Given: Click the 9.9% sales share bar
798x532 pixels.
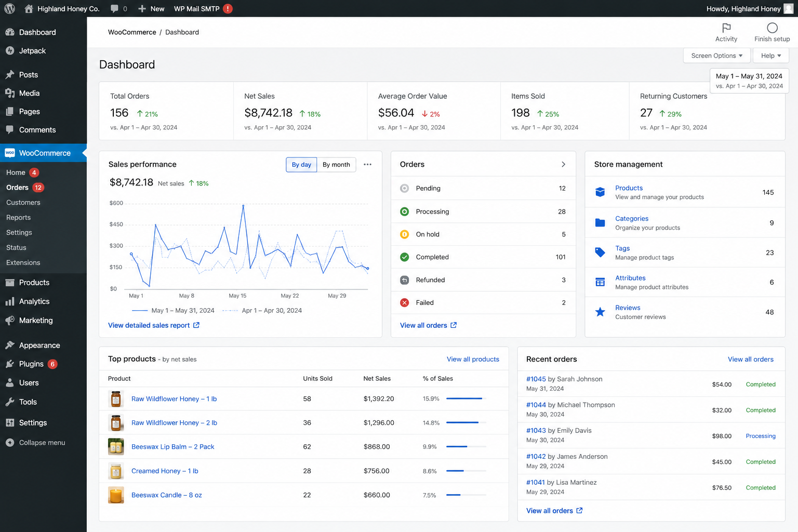Looking at the screenshot, I should tap(466, 447).
